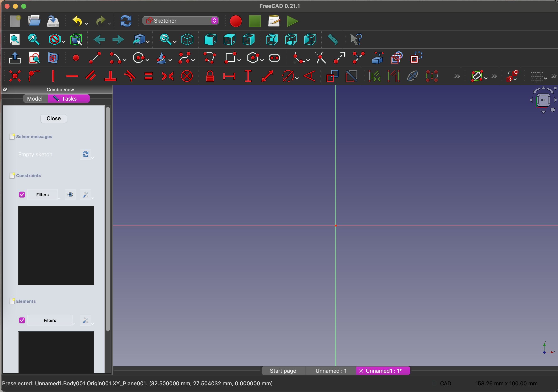Click the Undo arrow icon
Screen dimensions: 558x392
[77, 21]
